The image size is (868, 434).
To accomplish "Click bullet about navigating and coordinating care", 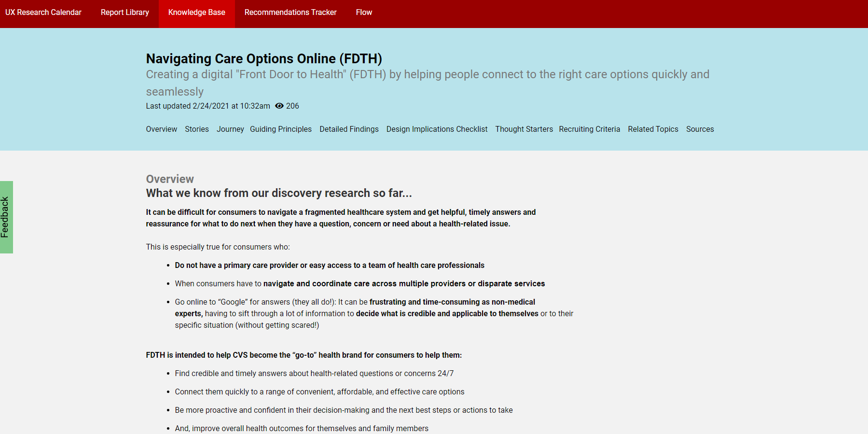I will click(x=360, y=284).
